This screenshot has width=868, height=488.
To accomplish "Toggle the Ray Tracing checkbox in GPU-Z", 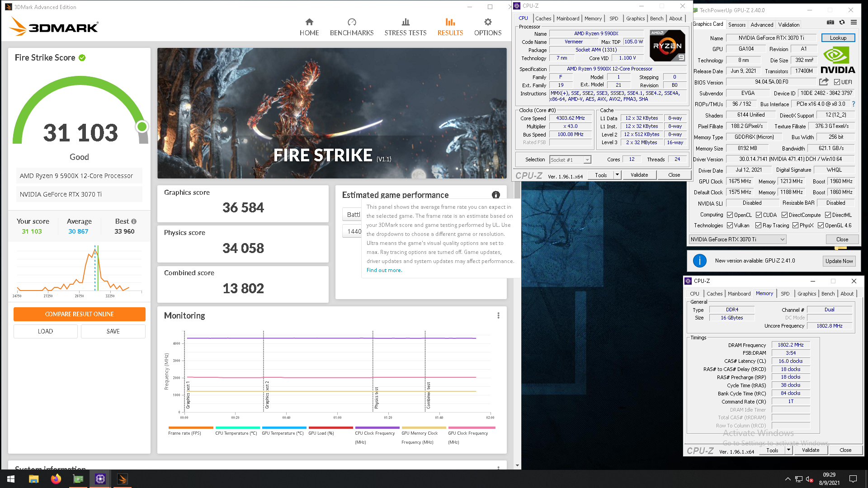I will tap(759, 225).
